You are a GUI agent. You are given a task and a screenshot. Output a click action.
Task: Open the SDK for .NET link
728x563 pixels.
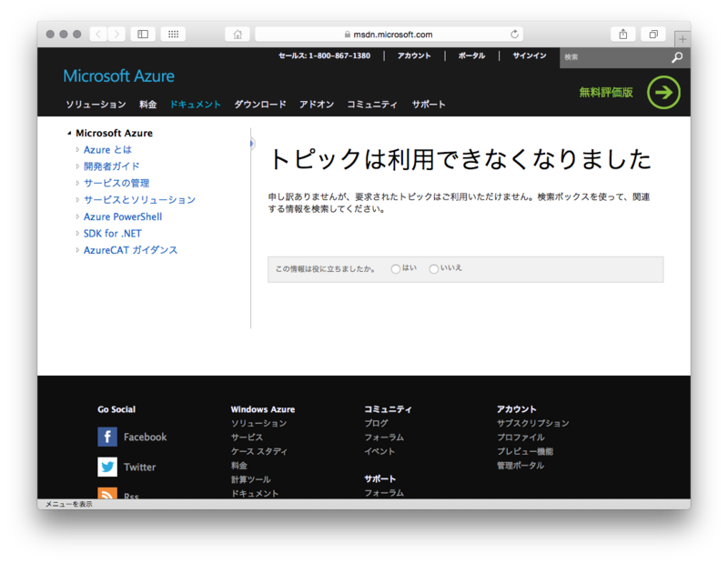pos(112,233)
